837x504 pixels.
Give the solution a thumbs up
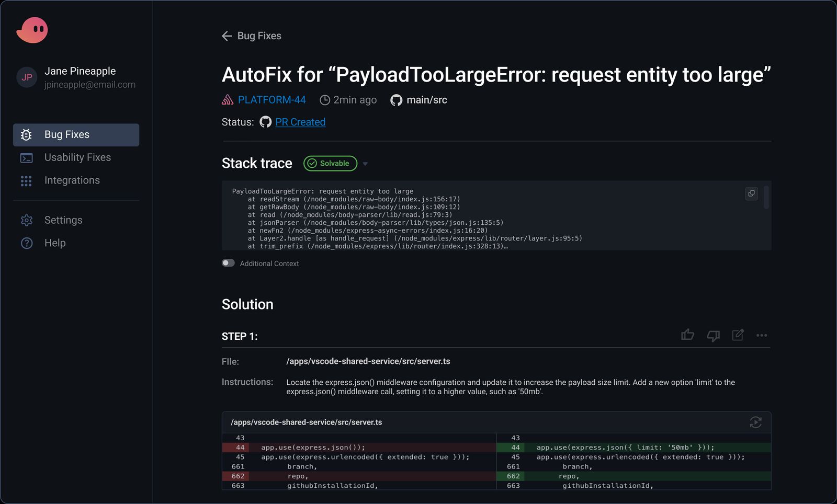(x=688, y=335)
